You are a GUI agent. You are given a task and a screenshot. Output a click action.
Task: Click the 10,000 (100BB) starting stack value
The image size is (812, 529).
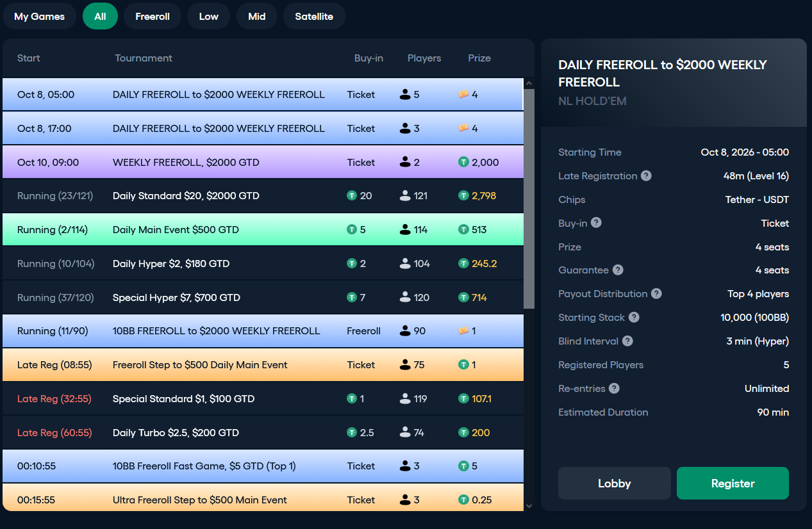tap(755, 318)
